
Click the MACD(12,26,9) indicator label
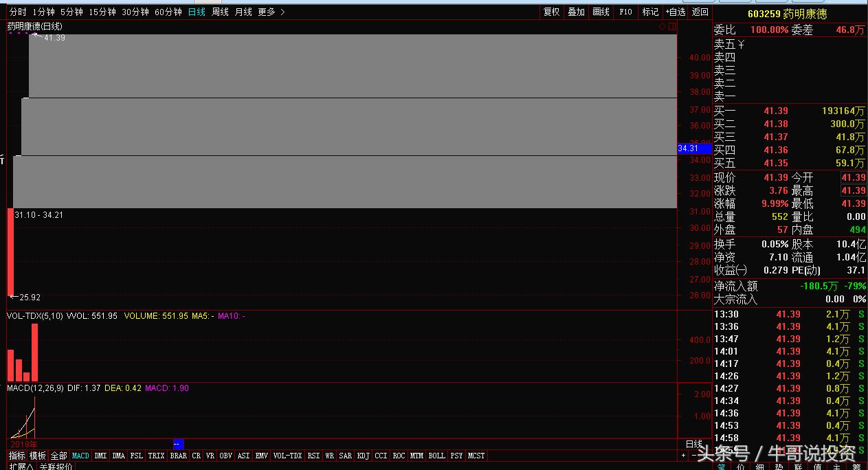(x=36, y=388)
